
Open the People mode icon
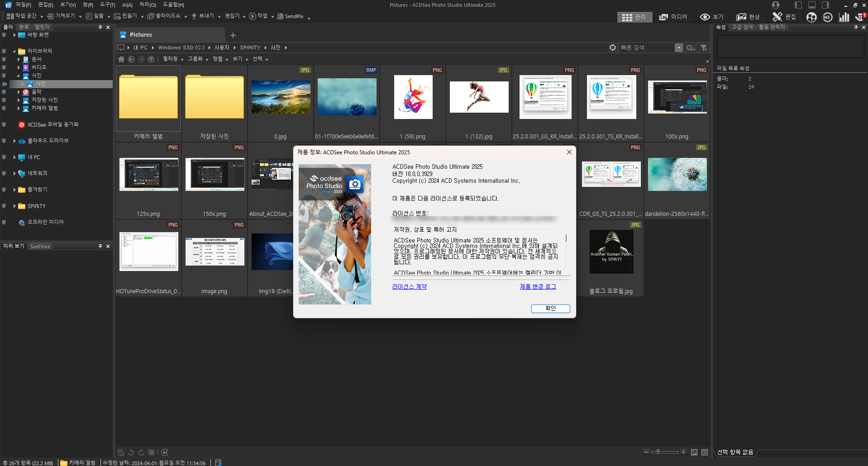[x=812, y=17]
